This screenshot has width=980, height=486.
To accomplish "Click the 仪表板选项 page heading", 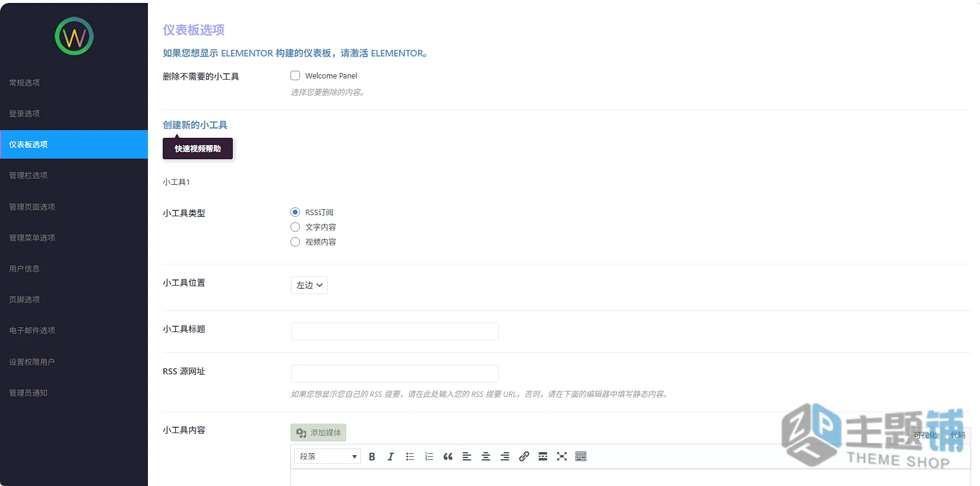I will (194, 30).
